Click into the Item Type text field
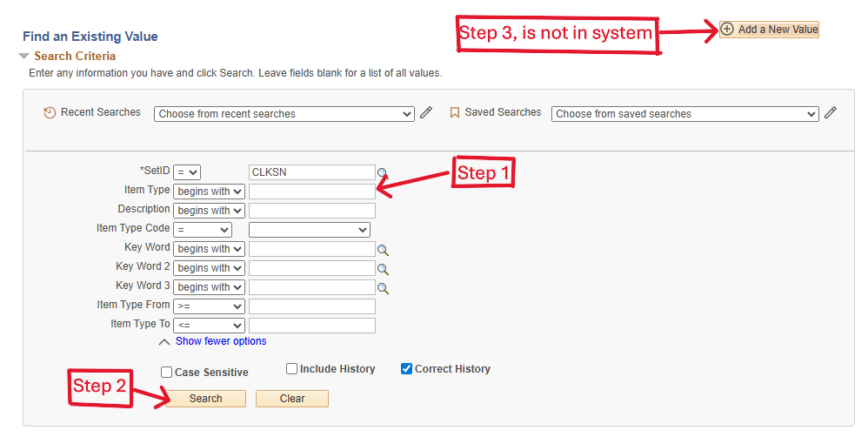 point(311,192)
